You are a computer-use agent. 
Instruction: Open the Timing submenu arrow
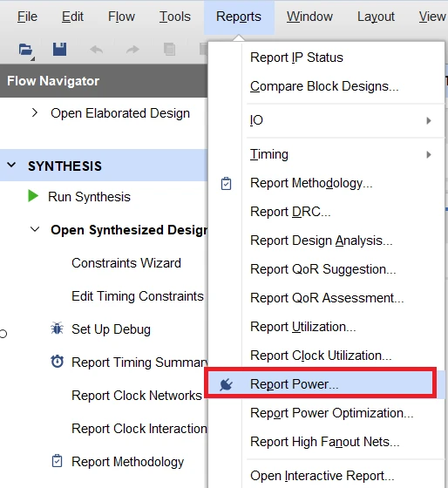point(429,155)
